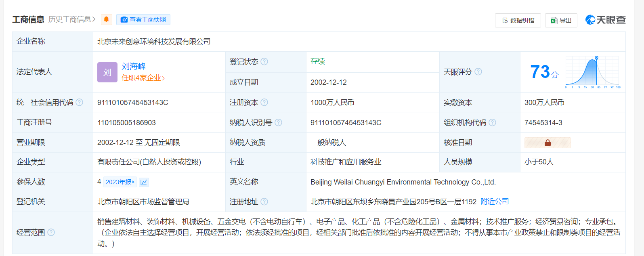This screenshot has height=256, width=644.
Task: Click the purple 刘 avatar
Action: 107,72
